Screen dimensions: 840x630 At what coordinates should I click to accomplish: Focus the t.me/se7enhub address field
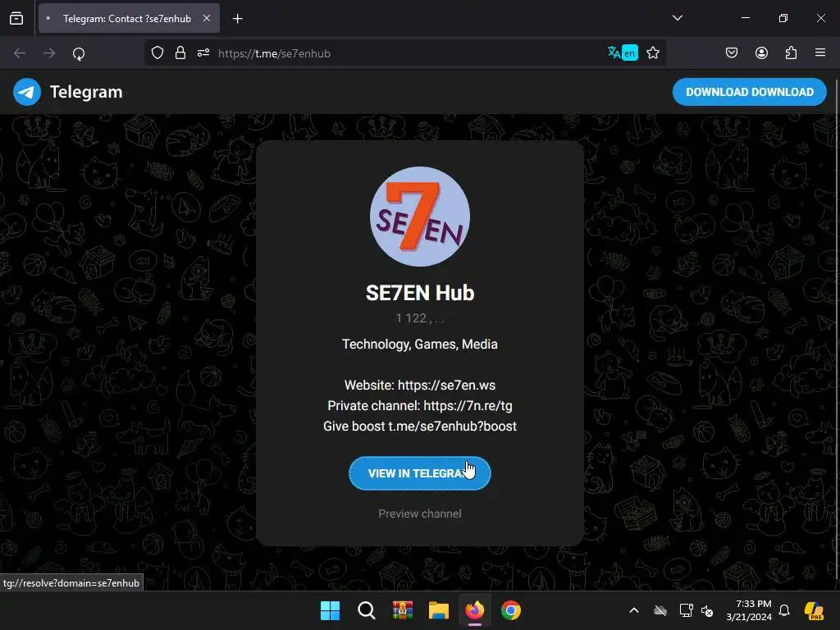click(407, 53)
